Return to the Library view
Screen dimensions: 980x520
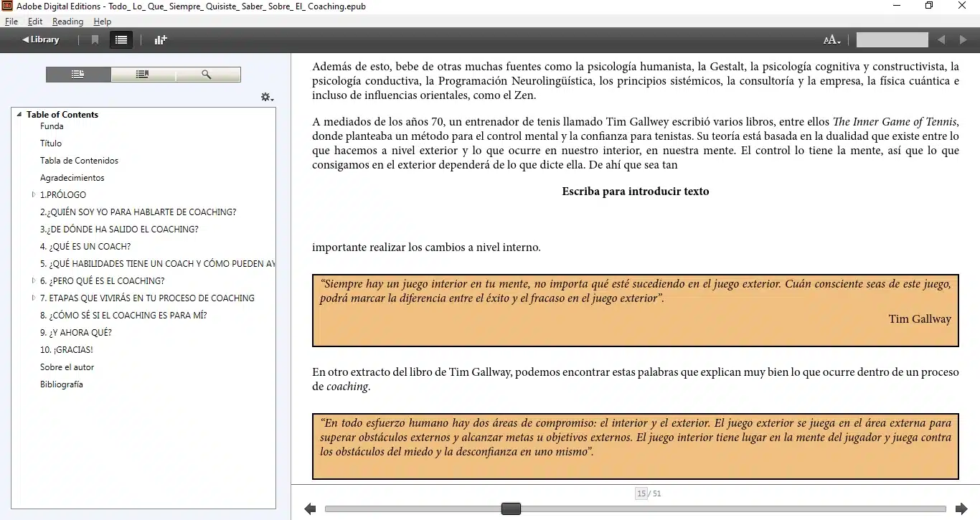tap(41, 39)
